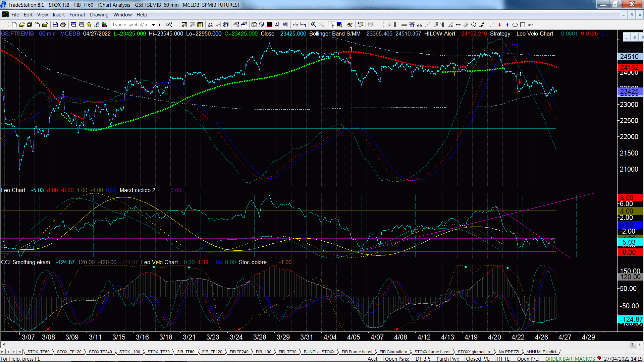Open the View menu

pos(42,15)
